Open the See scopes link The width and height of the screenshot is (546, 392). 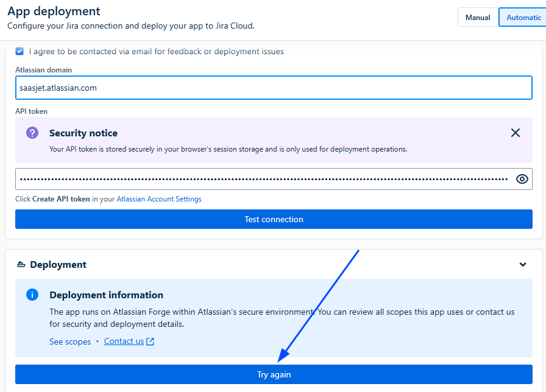70,341
